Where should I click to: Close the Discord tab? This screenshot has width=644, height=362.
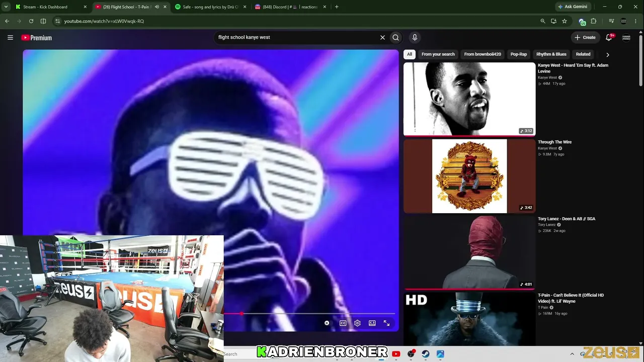click(x=325, y=7)
